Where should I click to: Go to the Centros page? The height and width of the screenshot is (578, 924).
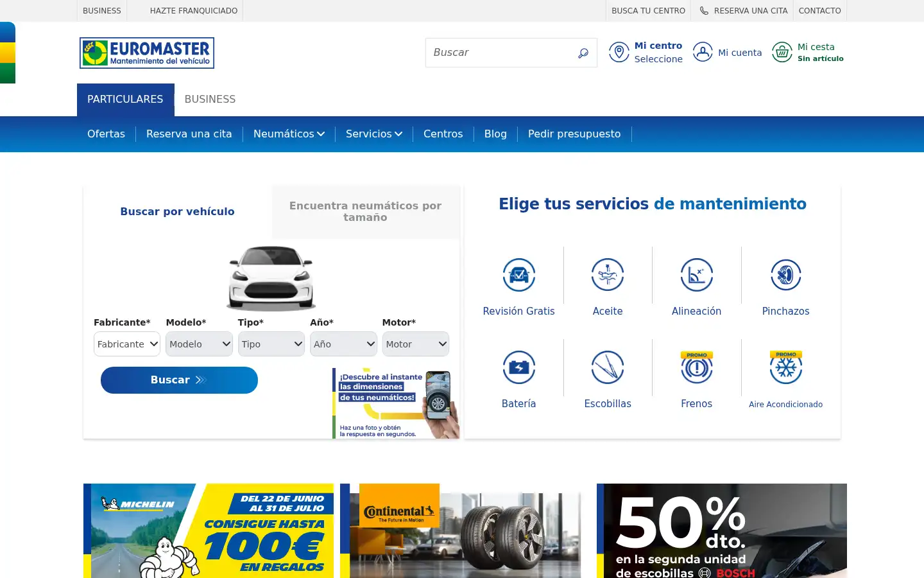point(443,134)
